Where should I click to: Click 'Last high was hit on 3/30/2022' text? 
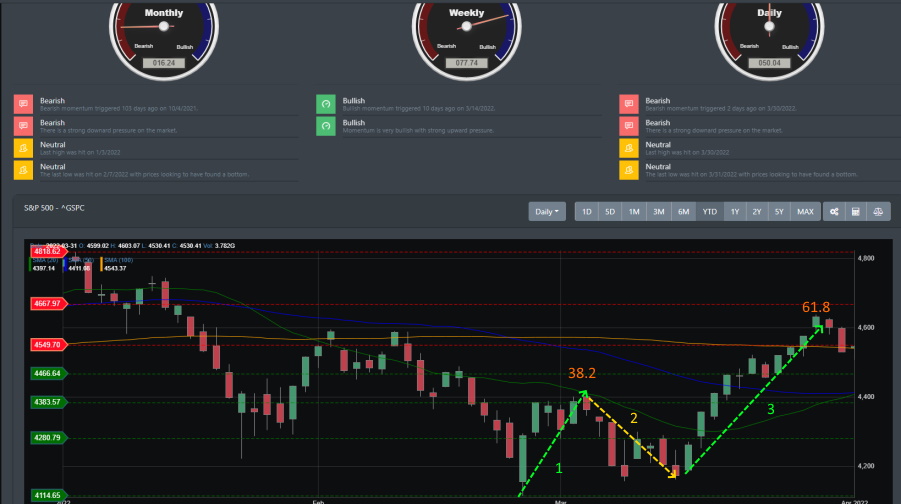tap(687, 153)
